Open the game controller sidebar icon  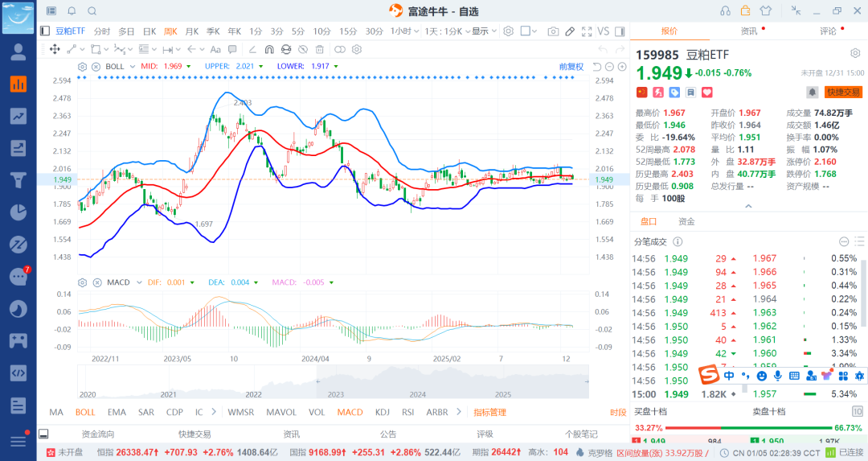[18, 340]
